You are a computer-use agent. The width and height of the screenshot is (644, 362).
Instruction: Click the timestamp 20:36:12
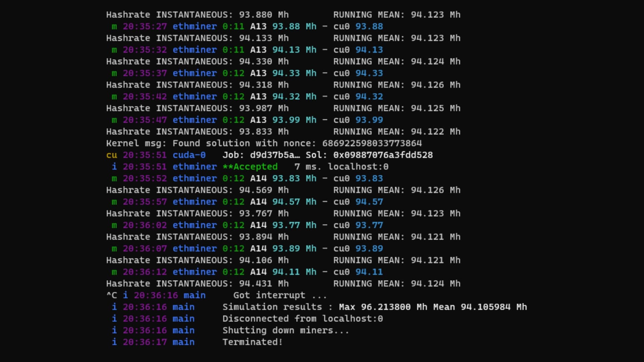pos(145,272)
